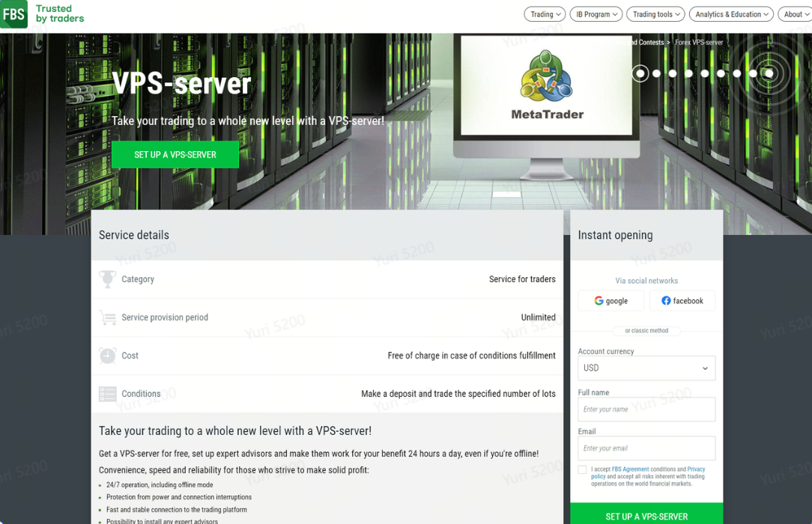Click the 'Service for traders' value
Screen dimensions: 812x524
tap(522, 278)
